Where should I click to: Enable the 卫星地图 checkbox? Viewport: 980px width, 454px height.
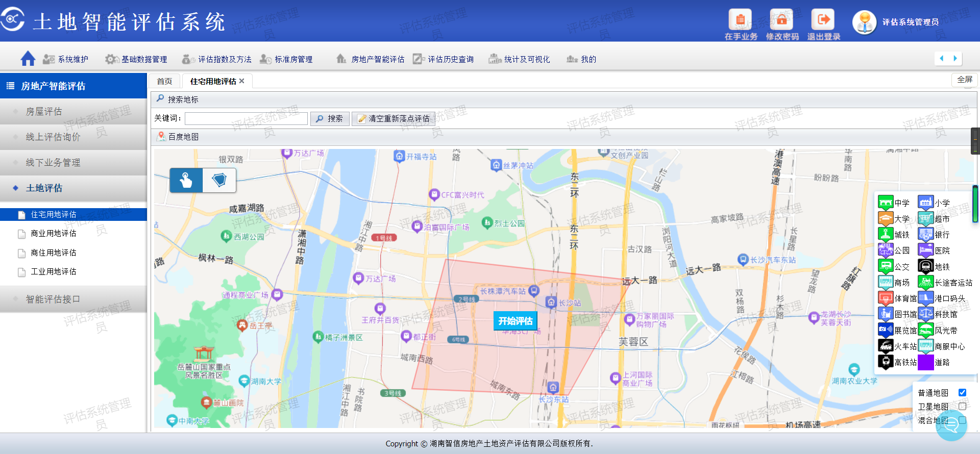pos(962,406)
